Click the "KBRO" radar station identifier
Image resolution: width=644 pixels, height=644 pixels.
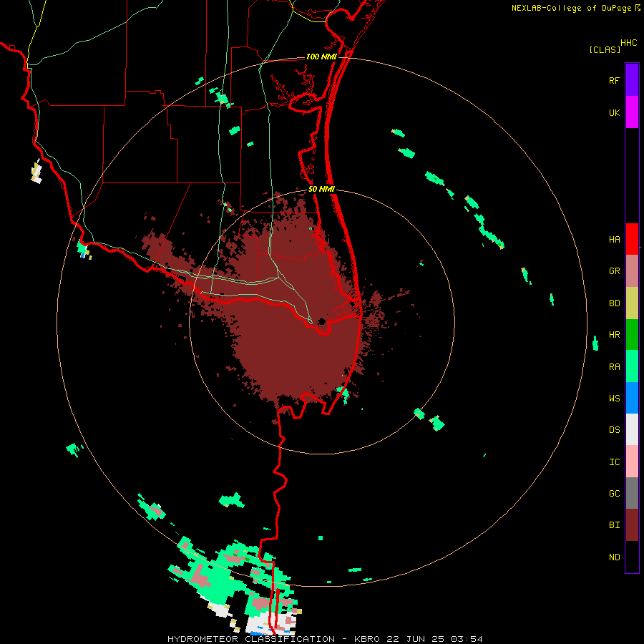point(368,639)
